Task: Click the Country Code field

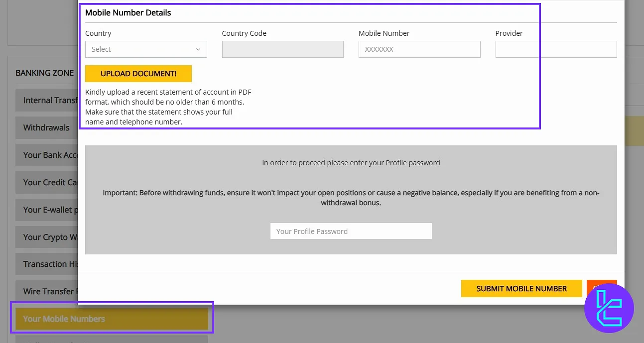Action: coord(282,49)
